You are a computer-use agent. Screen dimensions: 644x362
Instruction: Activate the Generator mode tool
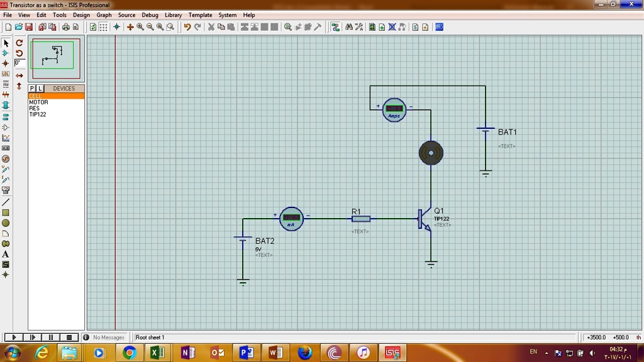6,158
